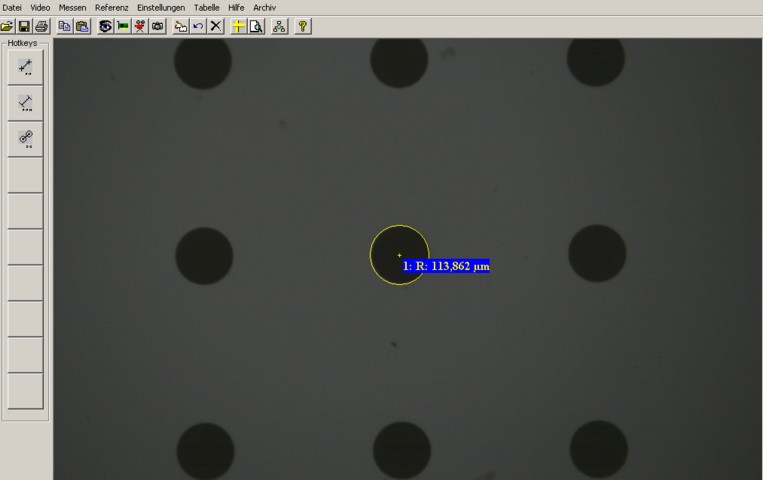Click the blue undo arrow icon
This screenshot has width=763, height=480.
pyautogui.click(x=198, y=26)
